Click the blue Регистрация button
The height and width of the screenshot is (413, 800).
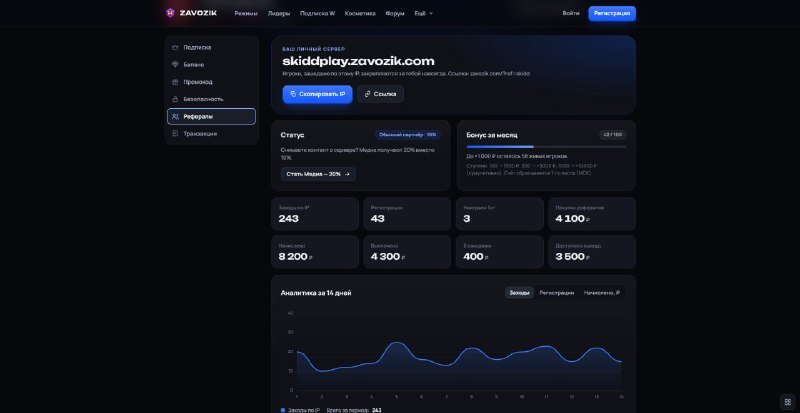pyautogui.click(x=612, y=13)
